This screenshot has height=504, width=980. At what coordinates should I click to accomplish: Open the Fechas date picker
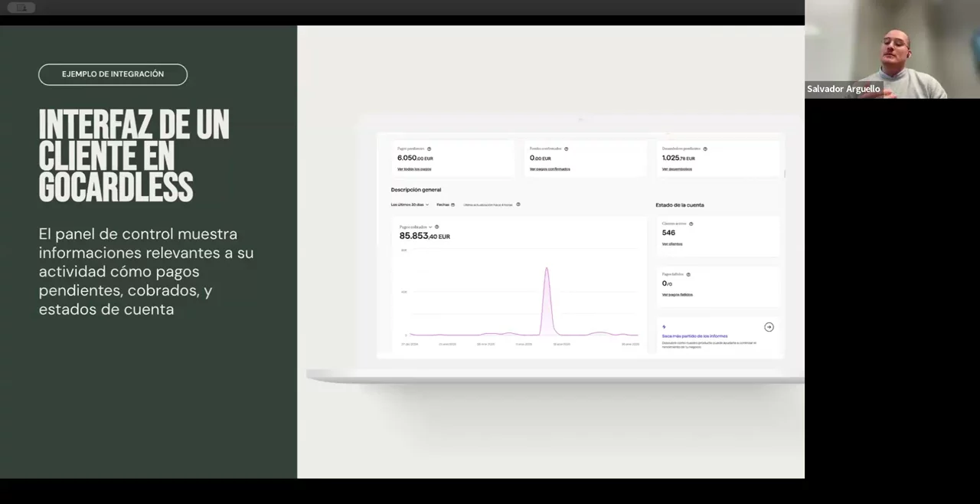[x=446, y=205]
